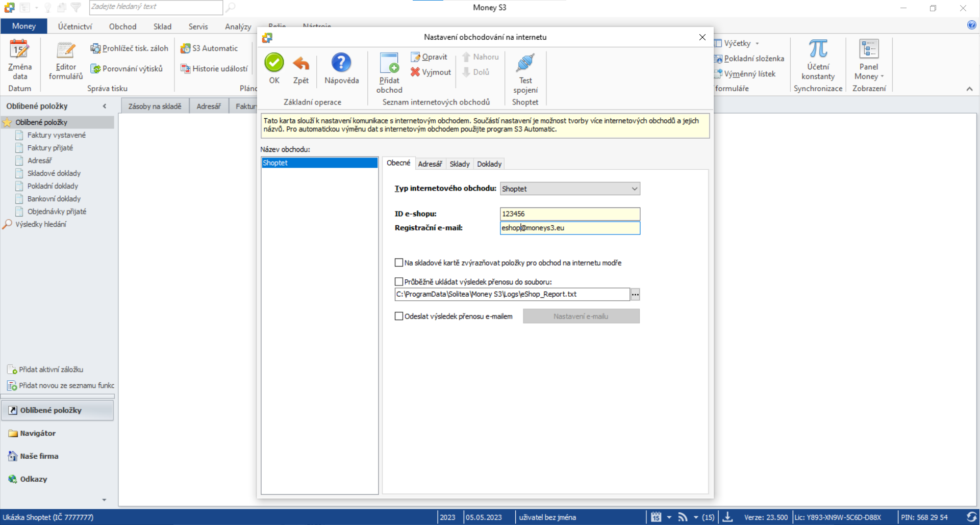Click Money ribbon tab
This screenshot has height=525, width=980.
[24, 26]
